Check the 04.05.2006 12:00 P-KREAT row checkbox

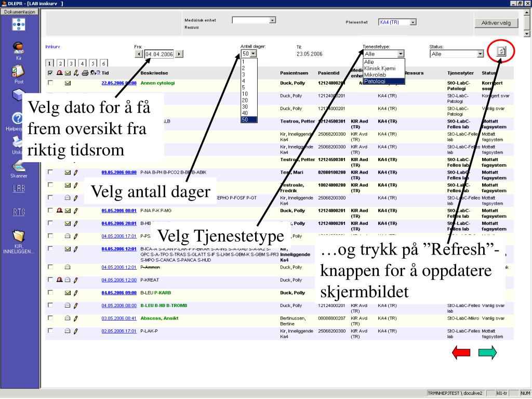coord(50,280)
